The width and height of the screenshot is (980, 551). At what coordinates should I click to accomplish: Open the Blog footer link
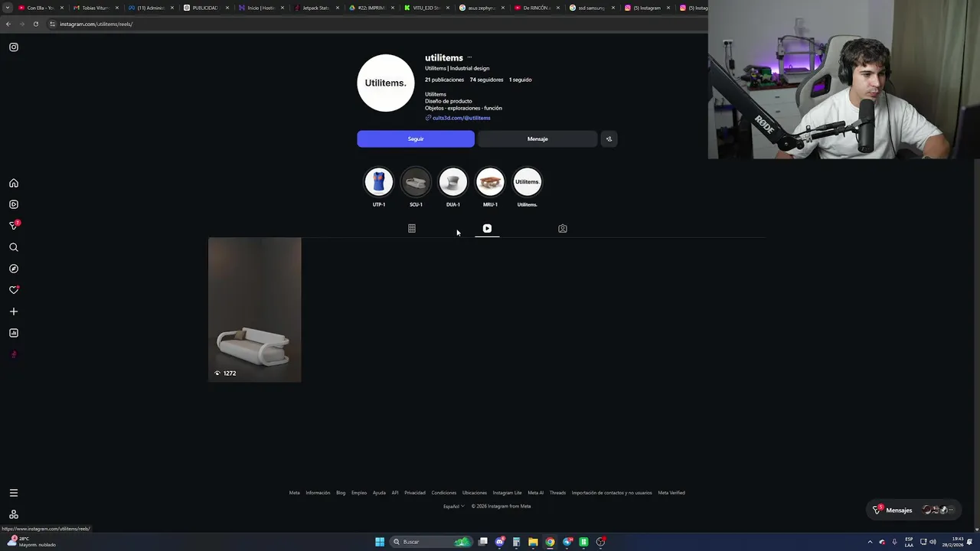click(x=341, y=493)
